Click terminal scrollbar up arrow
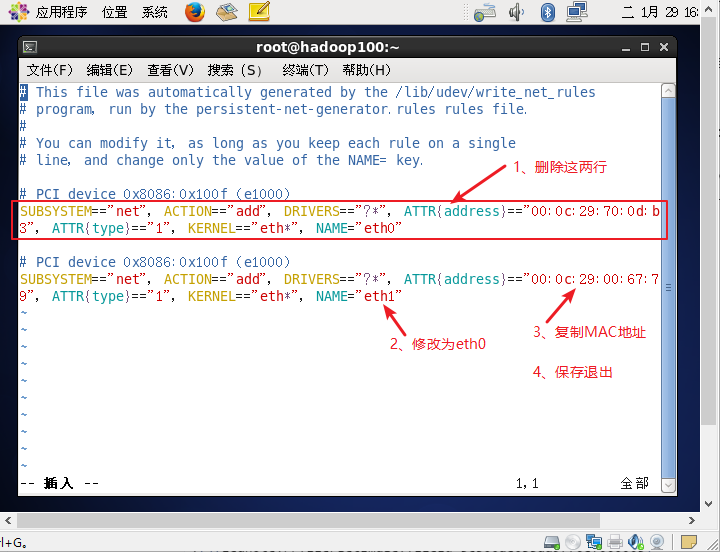This screenshot has width=720, height=552. (x=669, y=91)
